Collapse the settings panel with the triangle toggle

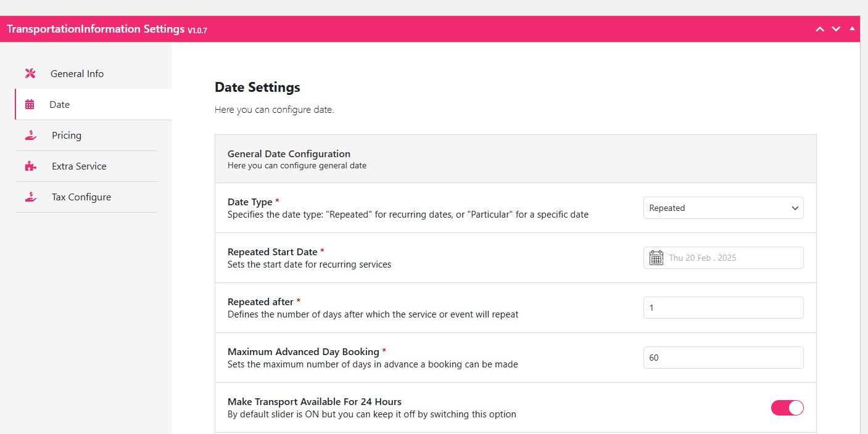(852, 28)
